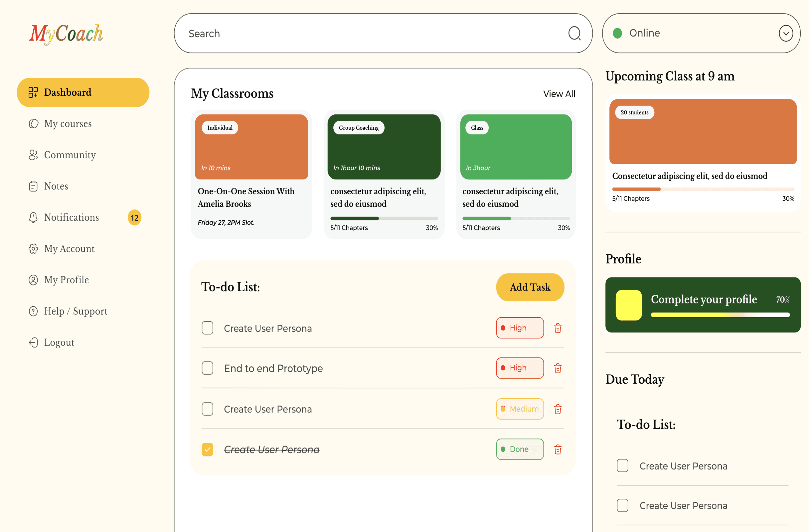Go to Community section

click(x=70, y=155)
